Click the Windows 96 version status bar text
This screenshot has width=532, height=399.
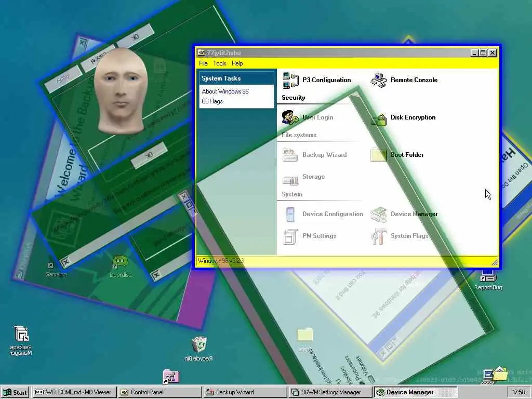coord(221,261)
